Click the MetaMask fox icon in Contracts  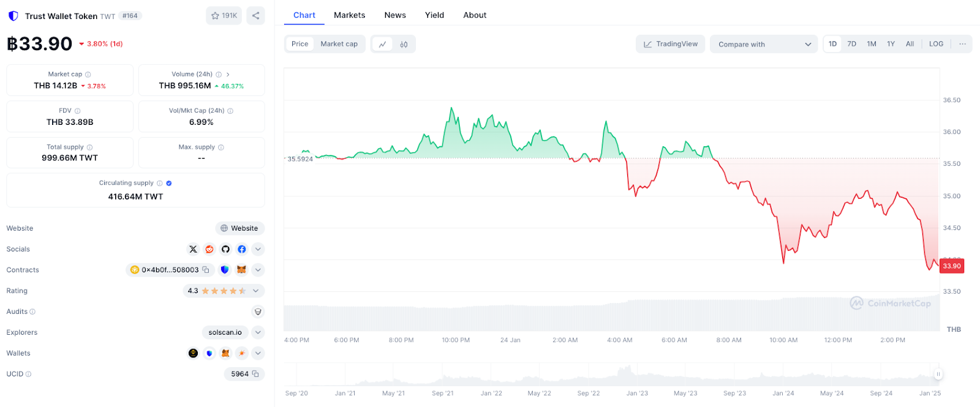point(241,270)
